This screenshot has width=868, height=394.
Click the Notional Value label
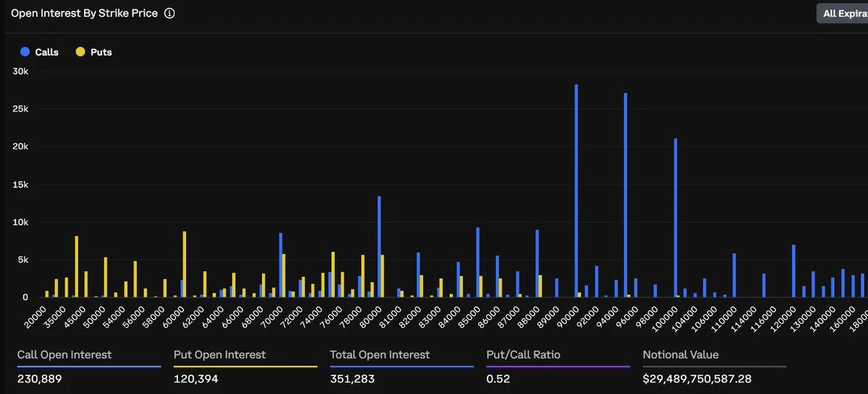click(x=681, y=355)
